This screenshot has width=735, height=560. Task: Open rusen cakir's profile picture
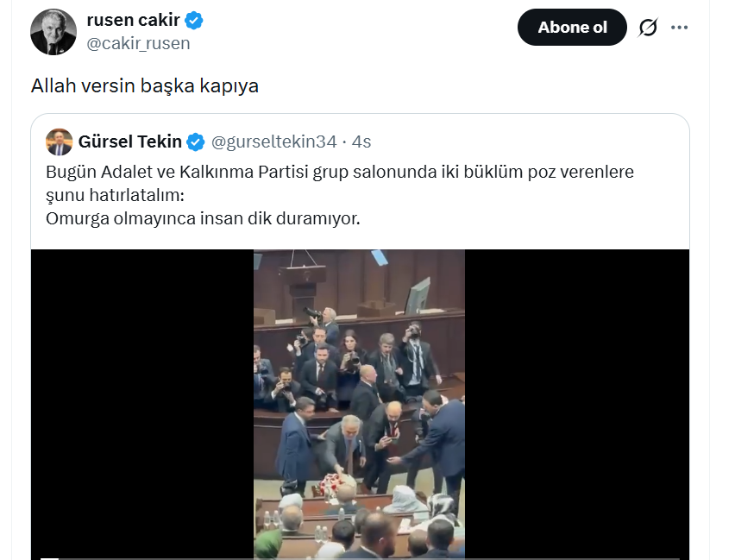tap(53, 33)
